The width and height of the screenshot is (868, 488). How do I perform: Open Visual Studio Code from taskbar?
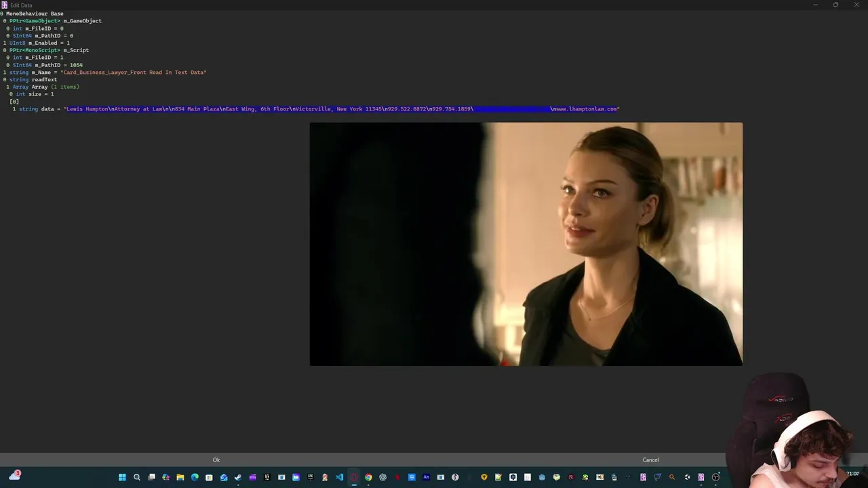pos(339,477)
